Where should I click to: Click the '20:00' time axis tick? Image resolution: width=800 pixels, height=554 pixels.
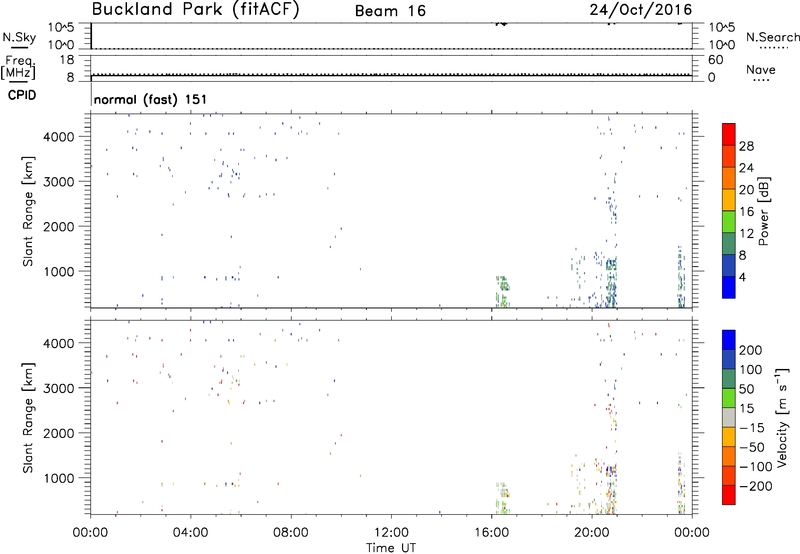click(x=591, y=533)
